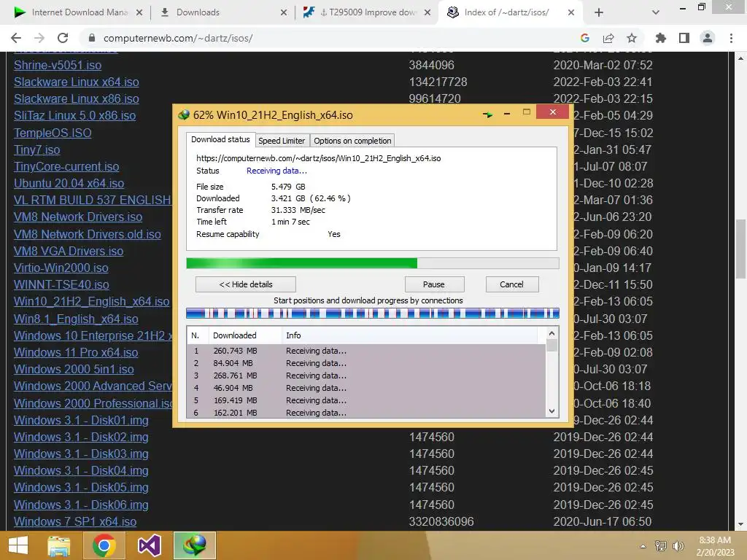Close the Internet Download Manager tab

(x=139, y=12)
